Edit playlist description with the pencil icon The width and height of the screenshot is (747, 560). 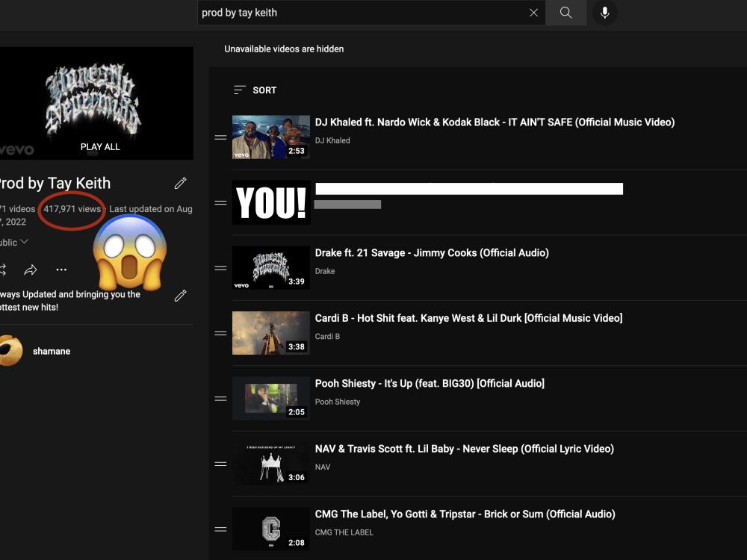pyautogui.click(x=181, y=296)
